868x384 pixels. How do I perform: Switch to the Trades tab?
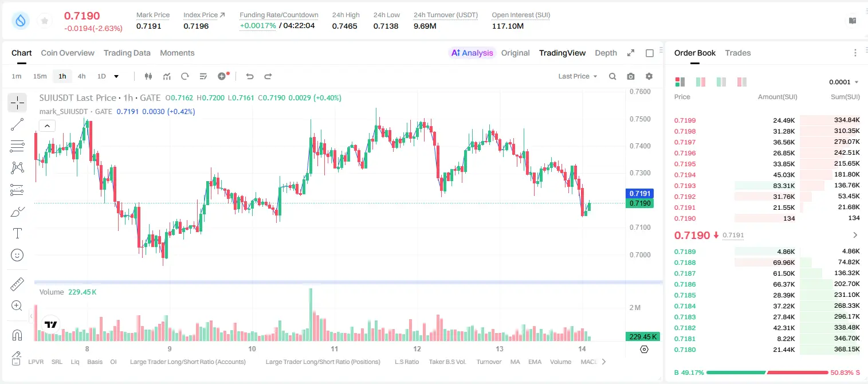[738, 53]
